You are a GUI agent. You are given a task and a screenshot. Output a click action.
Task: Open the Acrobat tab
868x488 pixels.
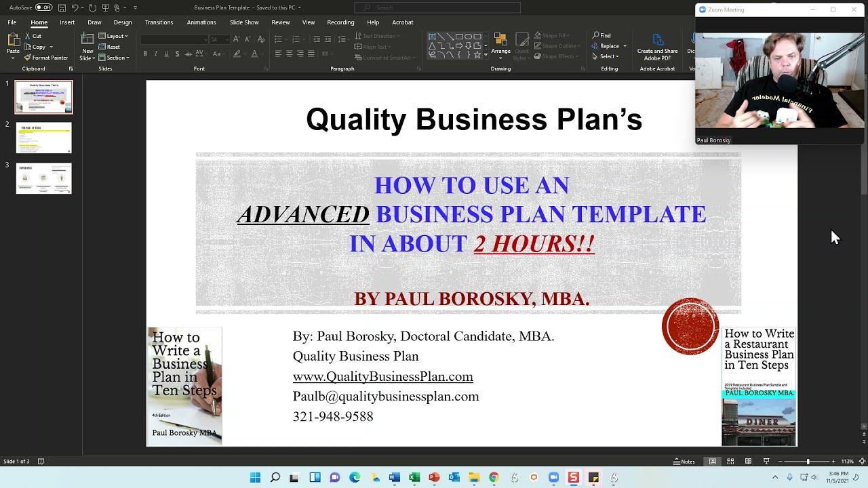402,22
